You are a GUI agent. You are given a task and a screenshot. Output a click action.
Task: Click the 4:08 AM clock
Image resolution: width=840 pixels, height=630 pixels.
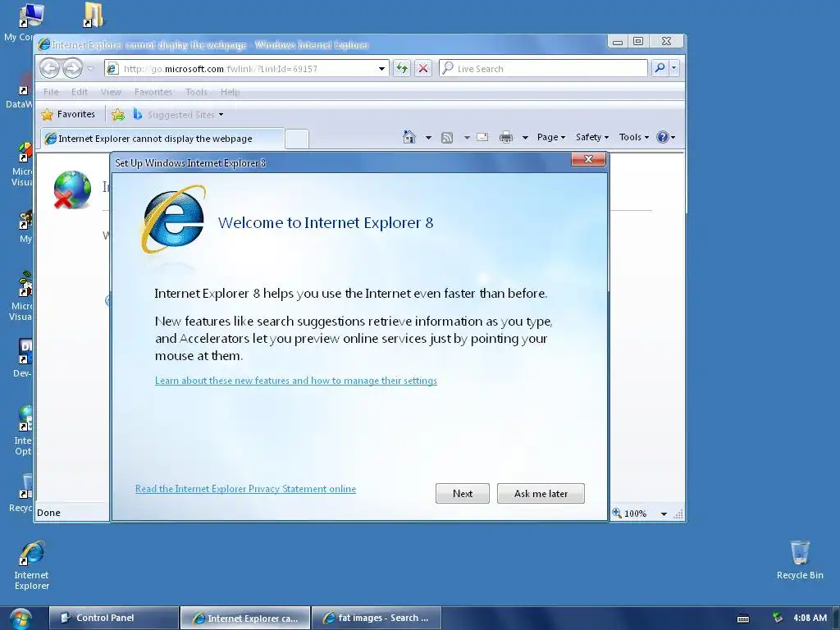[810, 618]
